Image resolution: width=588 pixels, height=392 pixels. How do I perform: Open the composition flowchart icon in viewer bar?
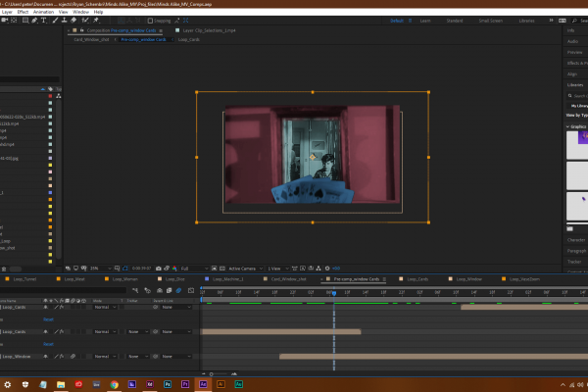[318, 269]
